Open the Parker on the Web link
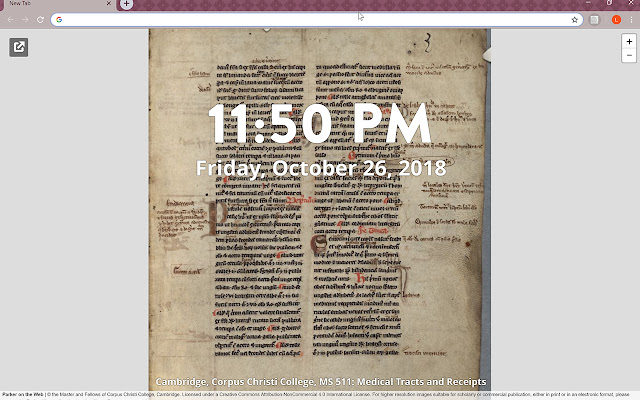Screen dimensions: 640x400 [23, 395]
